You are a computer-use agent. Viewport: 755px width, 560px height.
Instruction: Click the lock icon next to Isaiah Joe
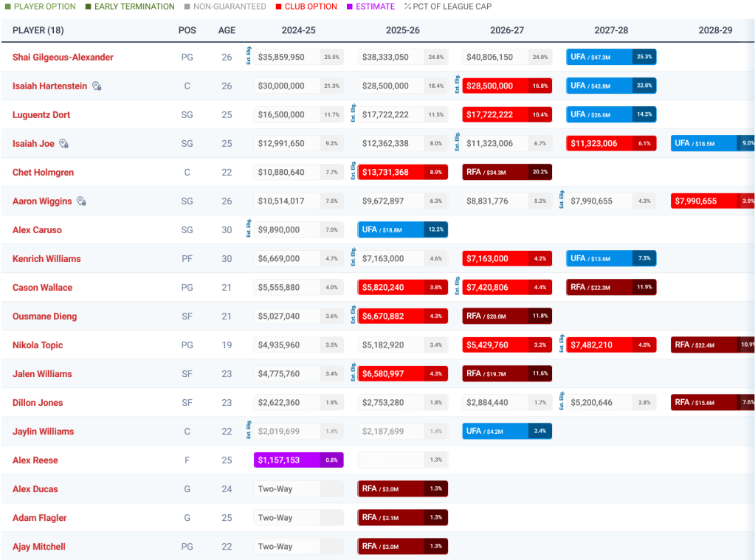tap(64, 144)
